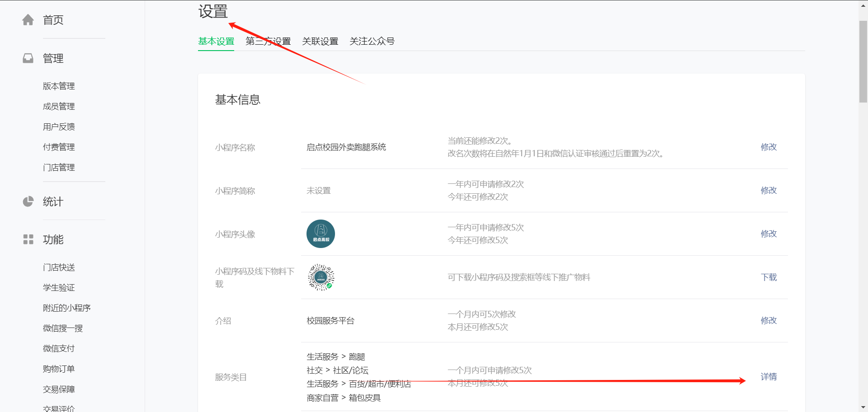
Task: Click the scrollbar down arrow
Action: click(863, 407)
